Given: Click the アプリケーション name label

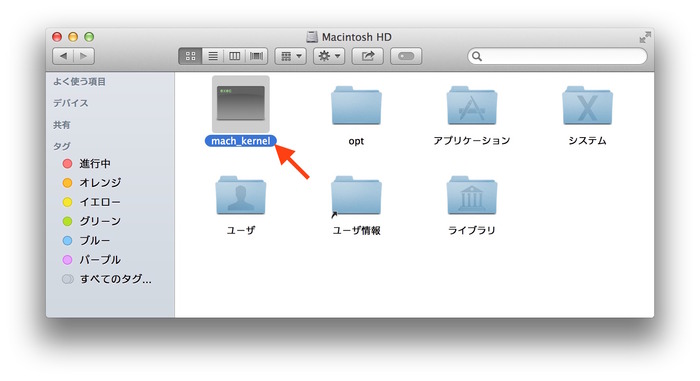Looking at the screenshot, I should (471, 141).
